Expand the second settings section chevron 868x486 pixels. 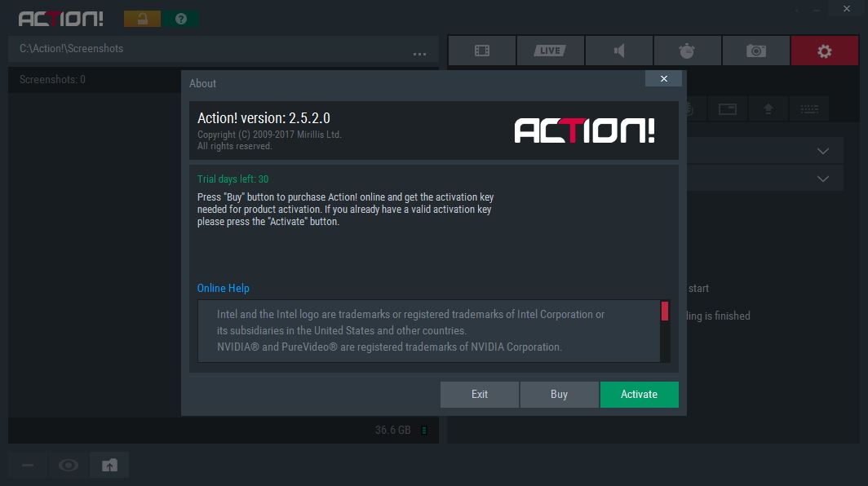(x=823, y=179)
